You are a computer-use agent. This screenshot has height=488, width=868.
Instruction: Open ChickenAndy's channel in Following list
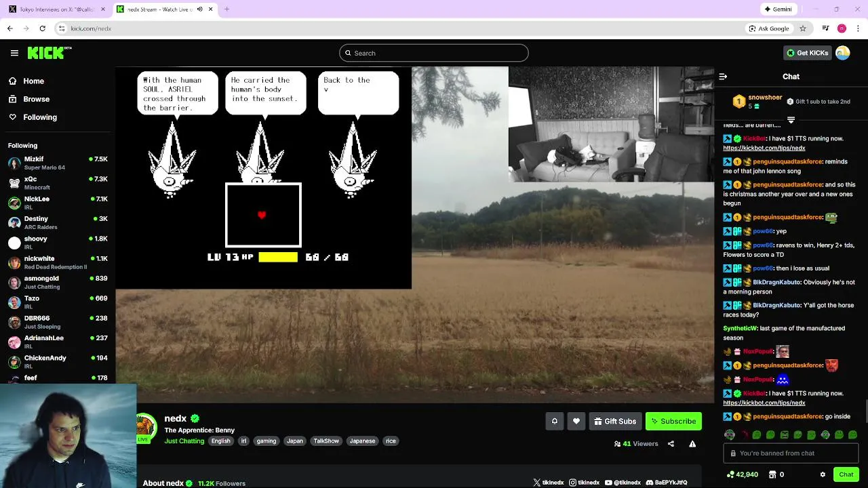click(x=58, y=362)
